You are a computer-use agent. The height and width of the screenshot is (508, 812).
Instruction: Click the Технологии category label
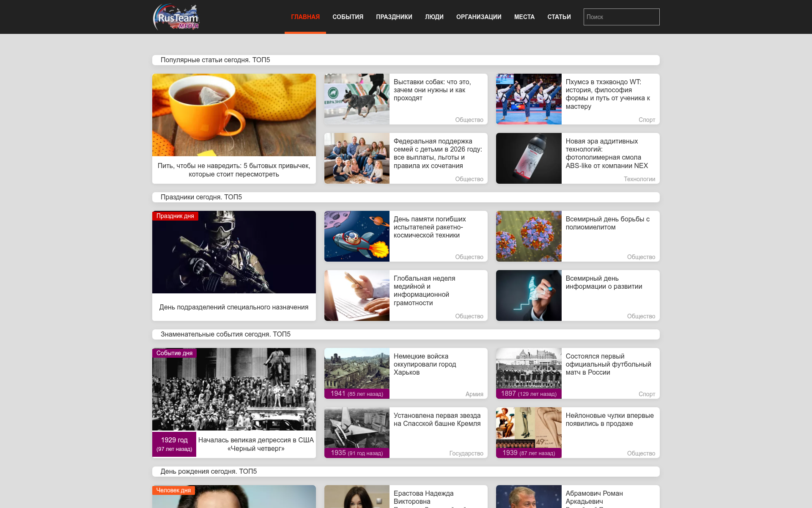click(x=639, y=179)
